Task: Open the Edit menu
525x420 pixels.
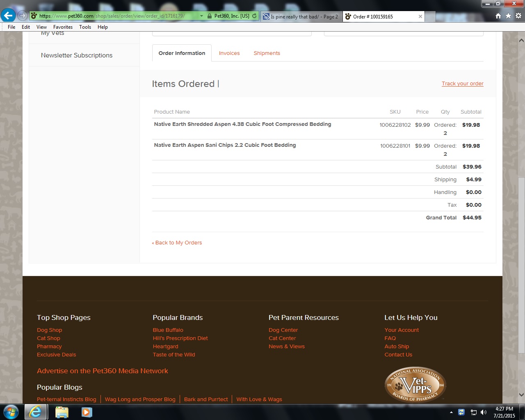Action: click(x=26, y=27)
